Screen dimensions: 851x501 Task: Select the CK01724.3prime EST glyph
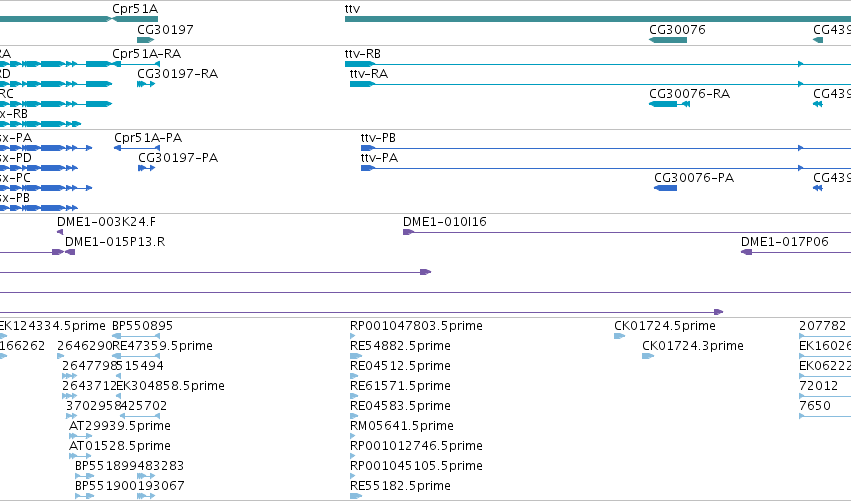click(648, 356)
